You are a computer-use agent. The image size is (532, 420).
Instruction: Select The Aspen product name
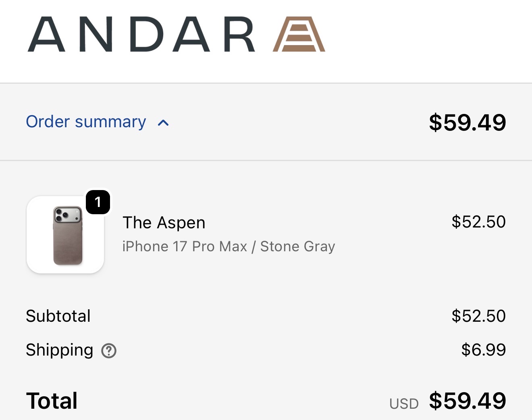click(x=164, y=223)
